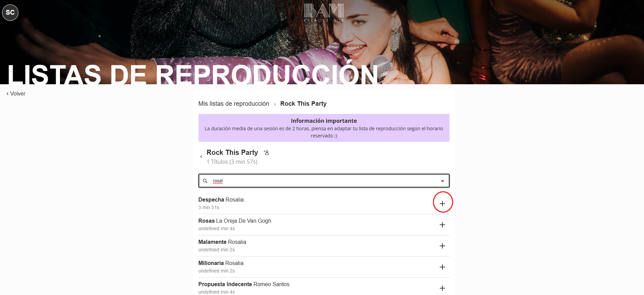644x295 pixels.
Task: Select the Malamente Rosalia song title
Action: (222, 242)
